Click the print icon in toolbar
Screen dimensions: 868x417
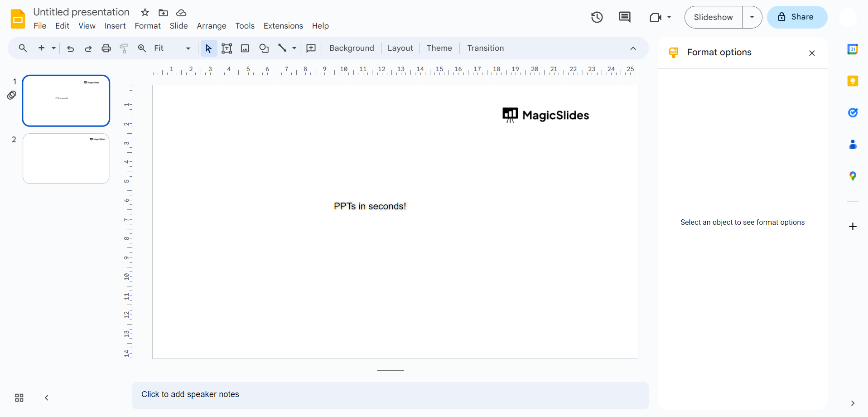point(106,48)
